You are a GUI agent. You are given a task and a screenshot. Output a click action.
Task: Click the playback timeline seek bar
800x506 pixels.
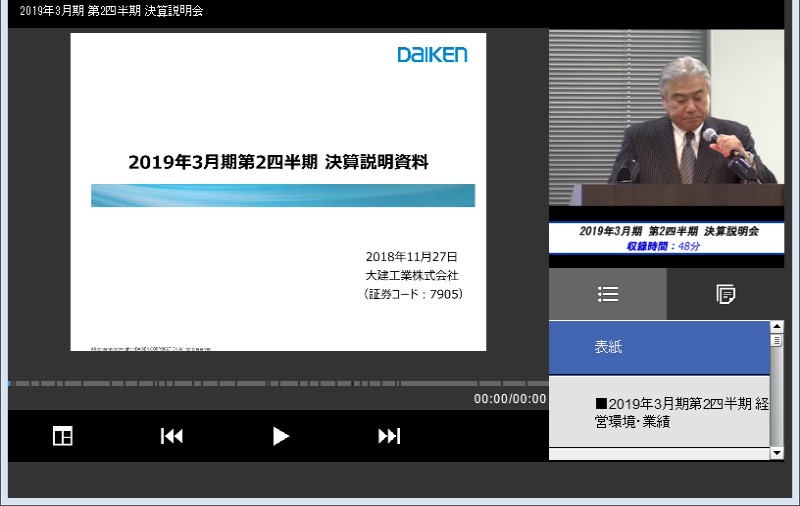pyautogui.click(x=278, y=383)
